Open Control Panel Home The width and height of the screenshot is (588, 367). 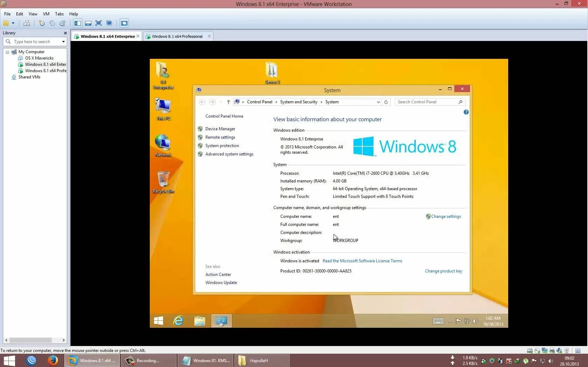tap(224, 116)
